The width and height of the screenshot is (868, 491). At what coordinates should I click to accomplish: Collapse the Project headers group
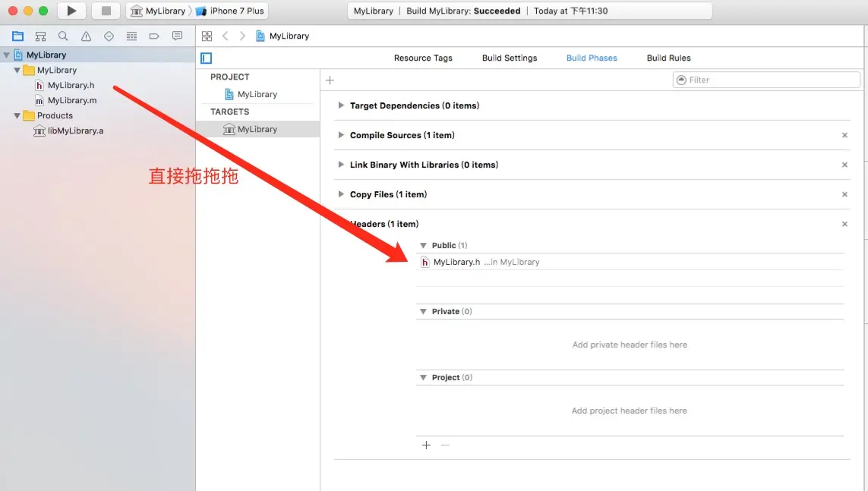coord(423,378)
